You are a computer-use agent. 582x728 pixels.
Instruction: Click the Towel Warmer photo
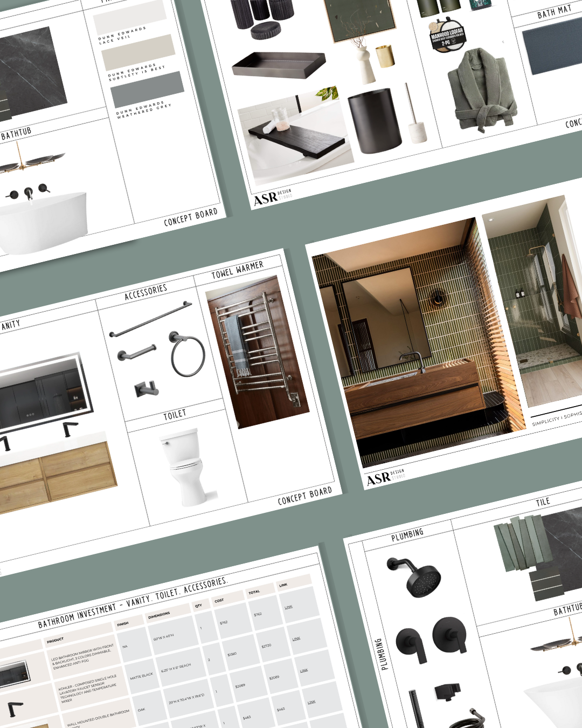click(258, 352)
